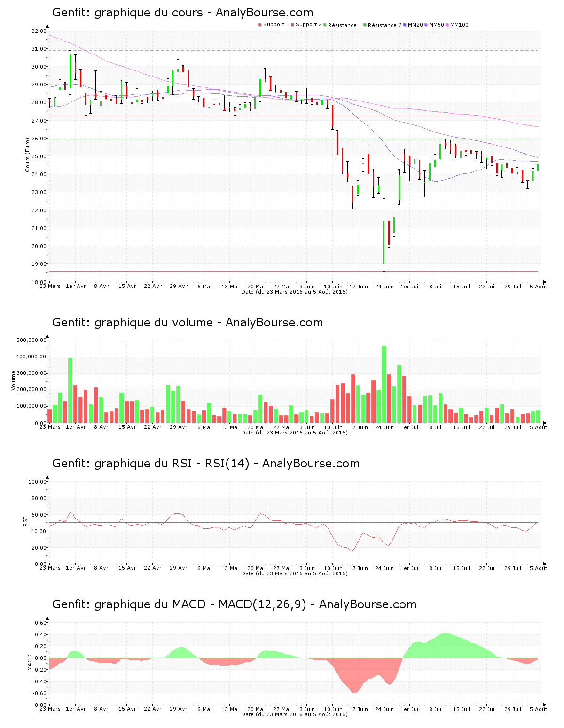Click the 500,000.00 volume axis value

pos(31,340)
